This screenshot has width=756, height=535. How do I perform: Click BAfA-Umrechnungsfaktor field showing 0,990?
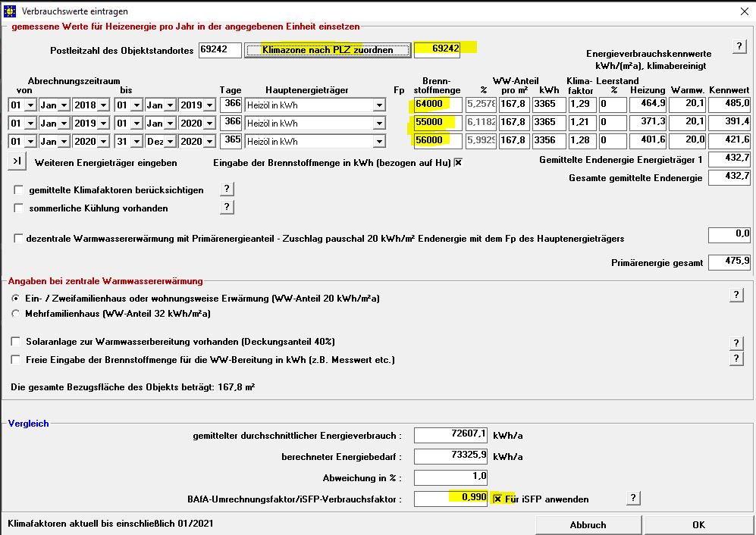pyautogui.click(x=451, y=499)
